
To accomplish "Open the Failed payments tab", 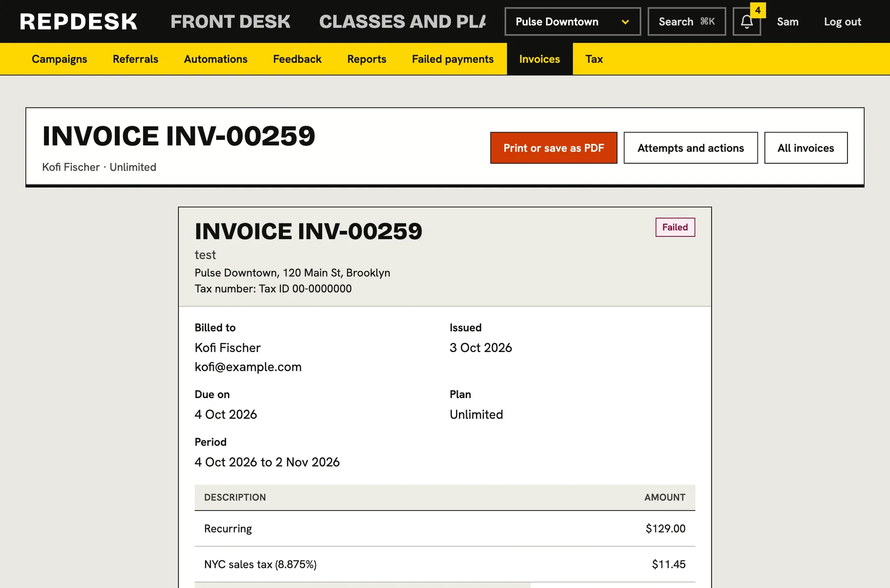I will (x=453, y=59).
